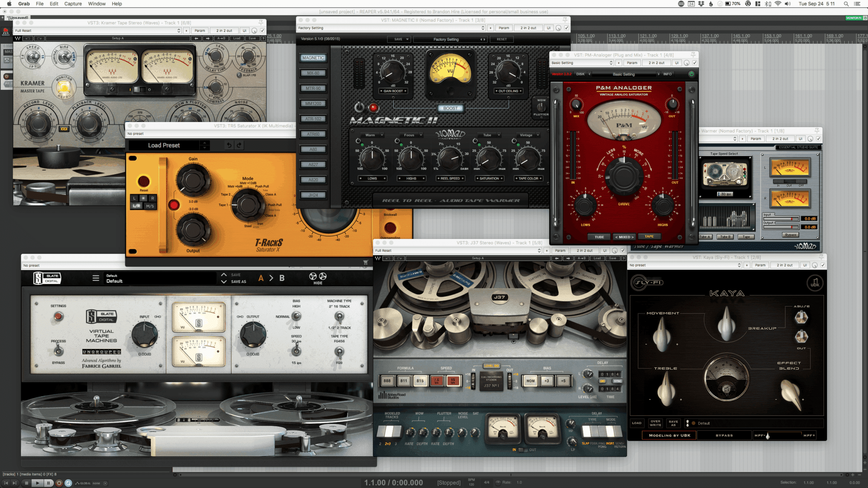Click the J37 Level link button

(492, 366)
